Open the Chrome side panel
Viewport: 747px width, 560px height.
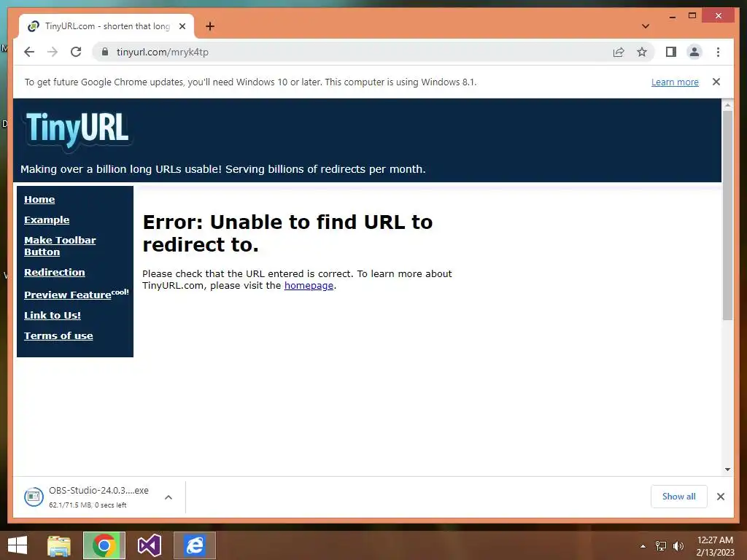(671, 52)
